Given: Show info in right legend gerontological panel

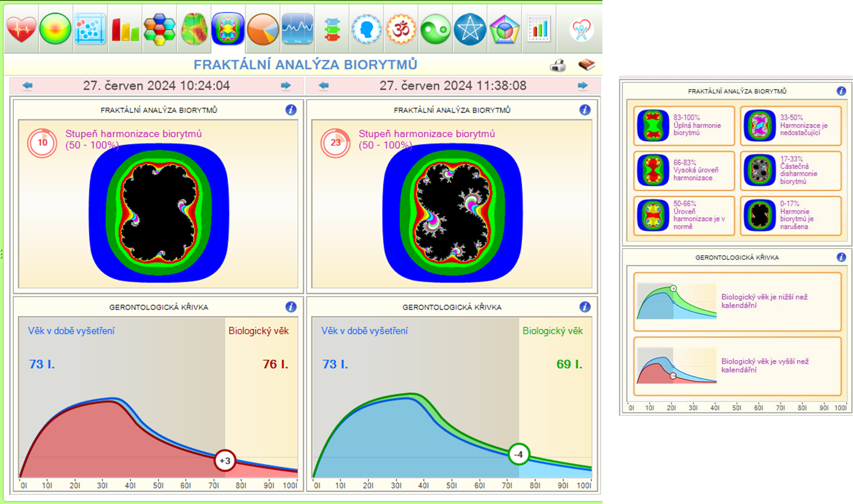Looking at the screenshot, I should 841,257.
